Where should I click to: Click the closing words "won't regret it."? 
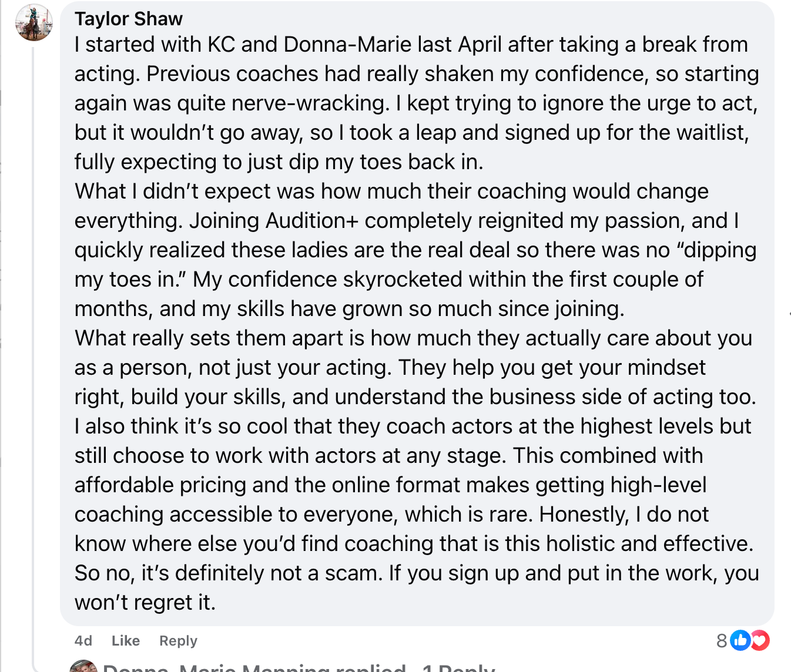pyautogui.click(x=145, y=603)
